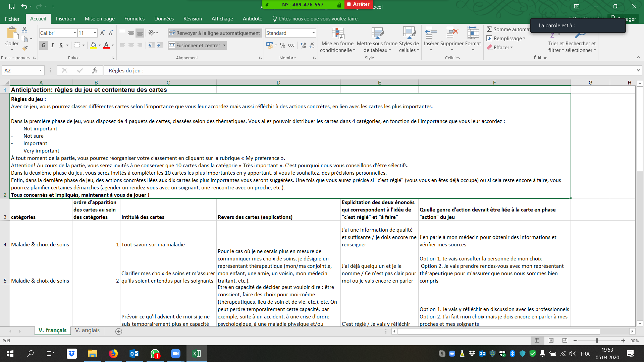This screenshot has height=362, width=644.
Task: Open the Name Box A2 dropdown
Action: [40, 70]
